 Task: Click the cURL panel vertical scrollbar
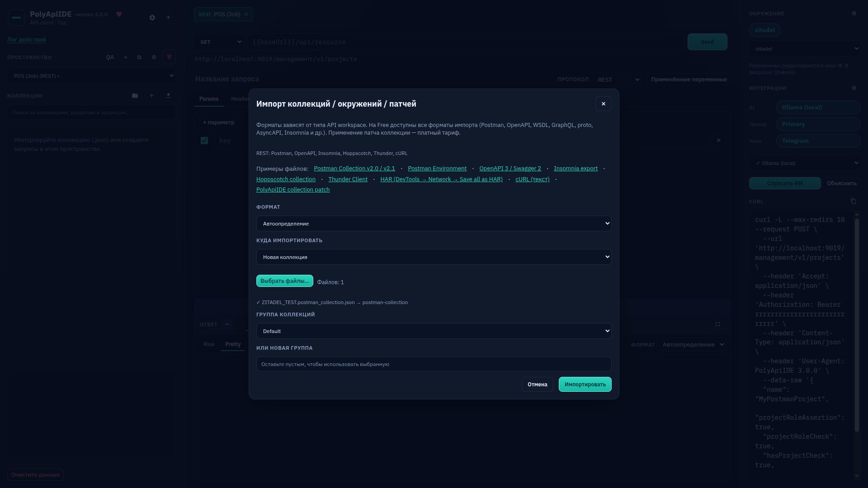point(857,325)
